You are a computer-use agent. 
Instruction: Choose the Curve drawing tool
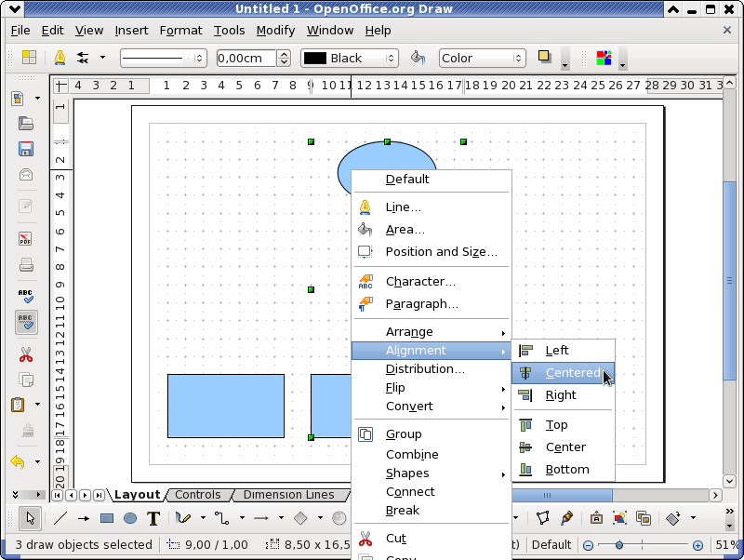click(183, 518)
